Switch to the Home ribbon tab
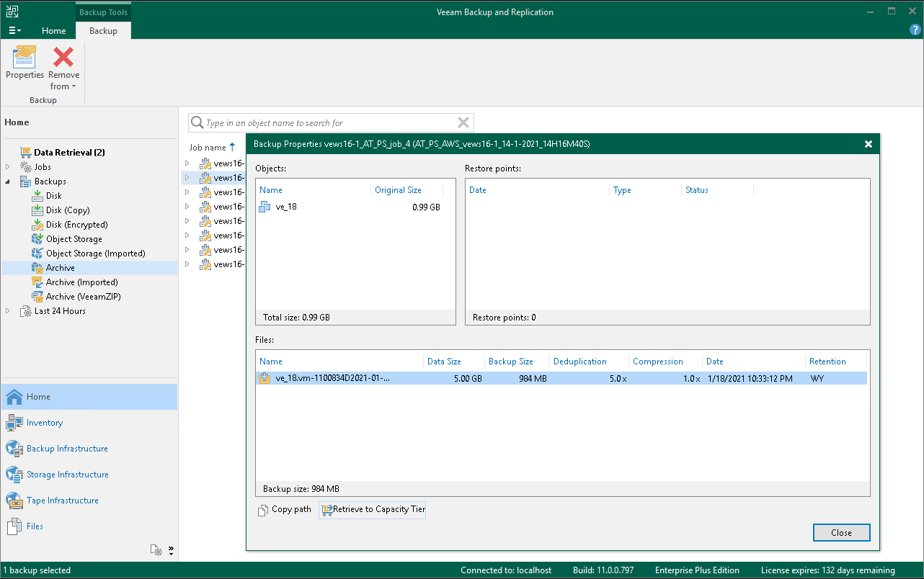Viewport: 924px width, 579px height. pos(53,31)
